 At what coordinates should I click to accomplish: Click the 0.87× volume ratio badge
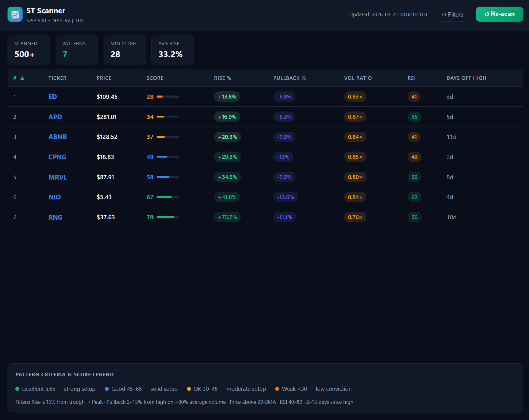point(355,117)
